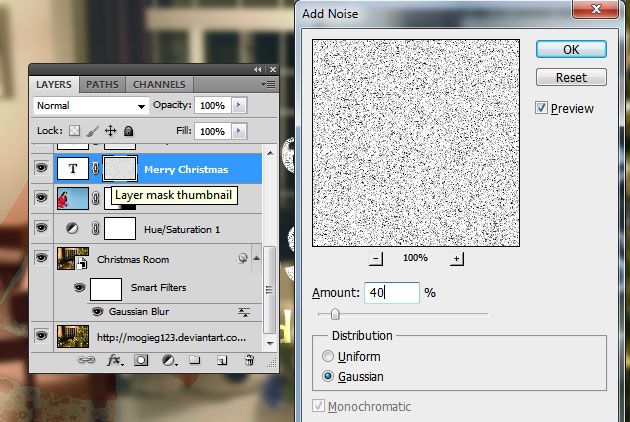Image resolution: width=630 pixels, height=422 pixels.
Task: Toggle Monochromatic checkbox
Action: (319, 406)
